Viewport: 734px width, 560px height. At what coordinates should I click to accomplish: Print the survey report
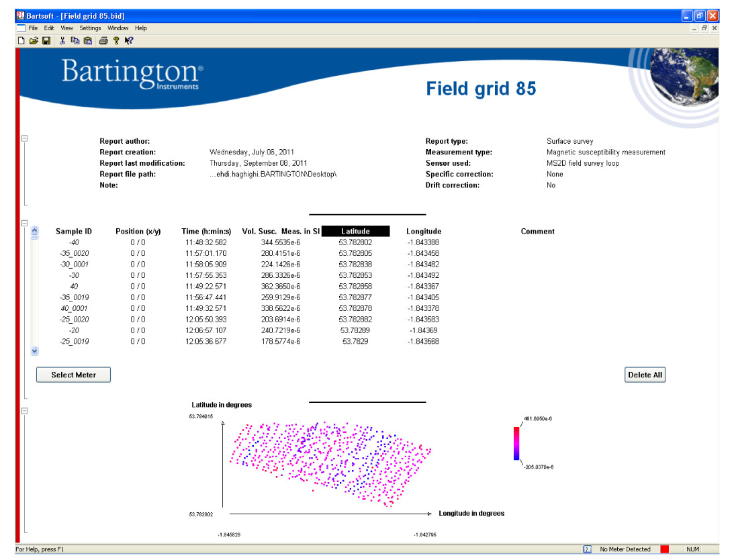coord(103,40)
